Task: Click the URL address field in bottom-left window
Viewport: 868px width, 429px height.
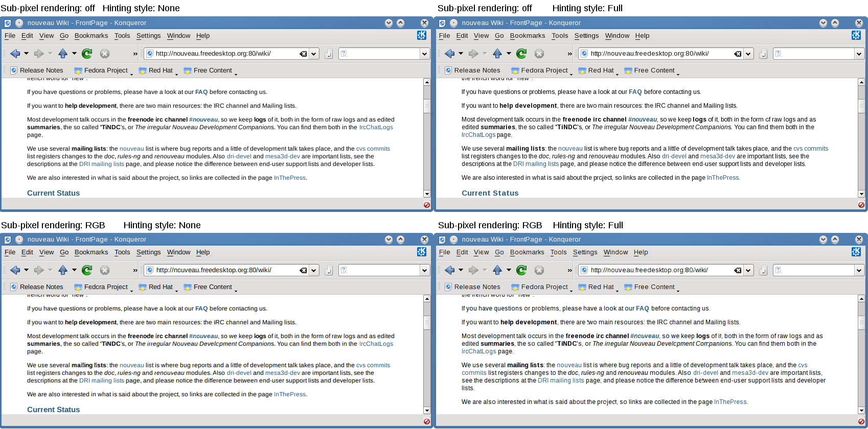Action: click(x=225, y=270)
